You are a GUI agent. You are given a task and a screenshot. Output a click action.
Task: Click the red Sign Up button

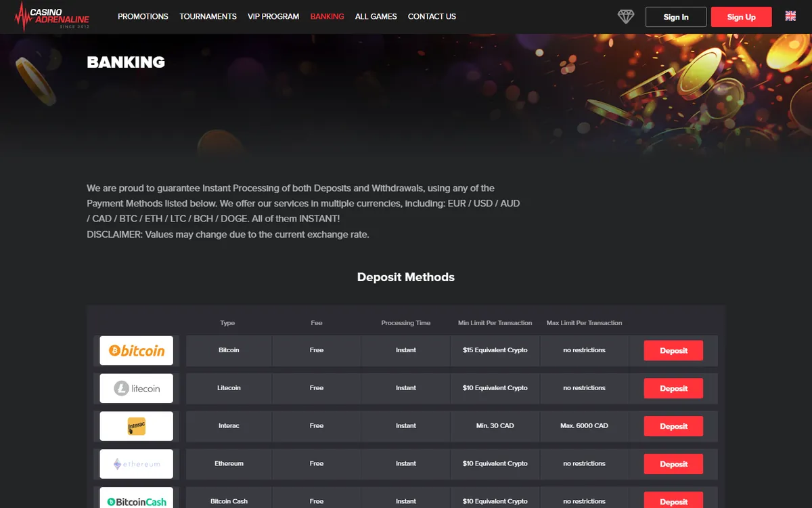tap(742, 17)
